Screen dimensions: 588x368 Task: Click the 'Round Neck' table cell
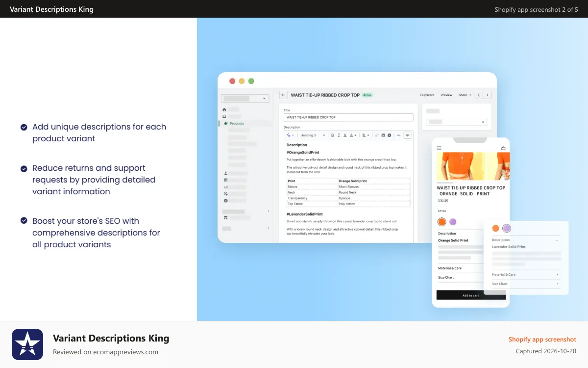click(346, 192)
